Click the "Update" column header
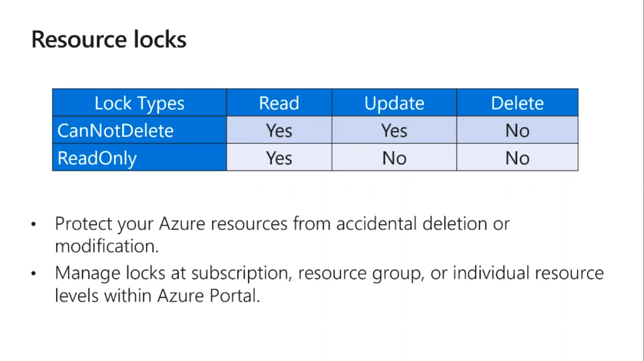The width and height of the screenshot is (644, 361). coord(394,103)
